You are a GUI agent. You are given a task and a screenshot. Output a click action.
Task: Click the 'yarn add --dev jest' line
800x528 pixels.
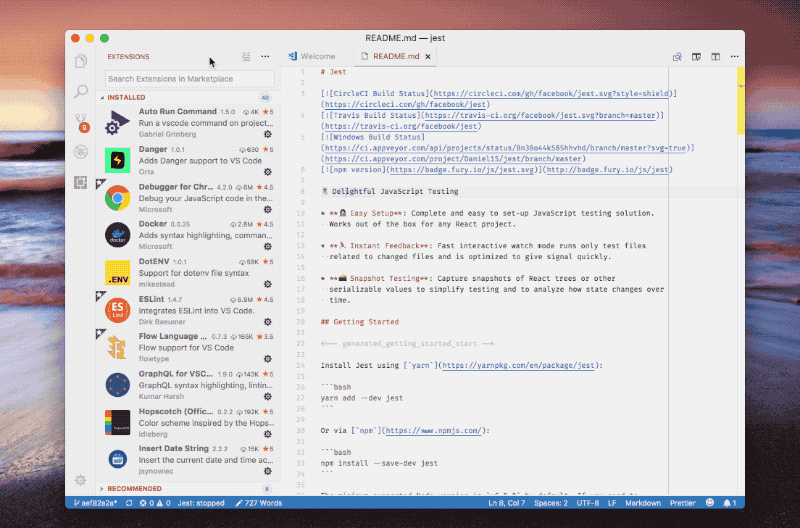click(362, 398)
